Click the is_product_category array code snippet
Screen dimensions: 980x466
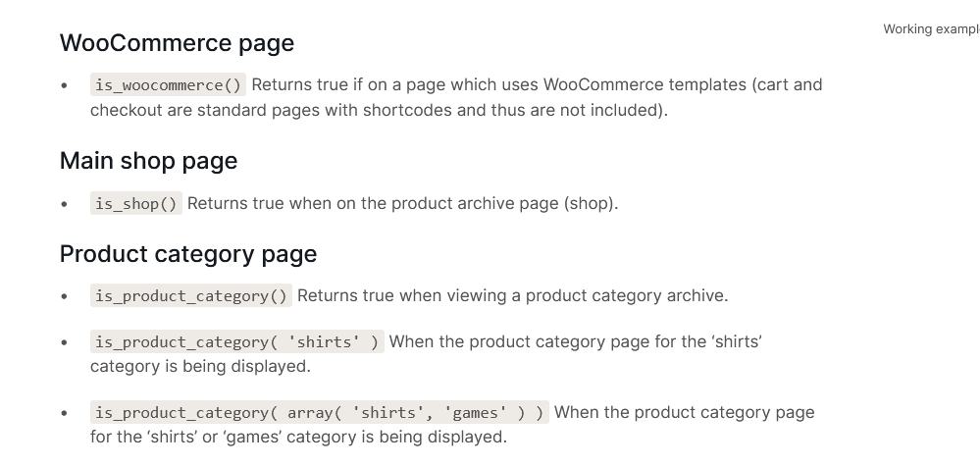pyautogui.click(x=320, y=412)
